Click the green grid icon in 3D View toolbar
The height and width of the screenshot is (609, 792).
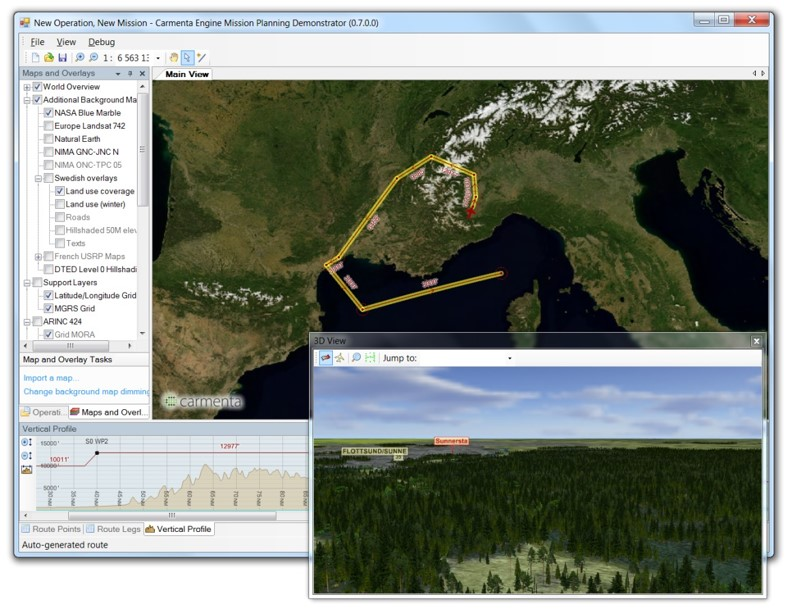[370, 358]
